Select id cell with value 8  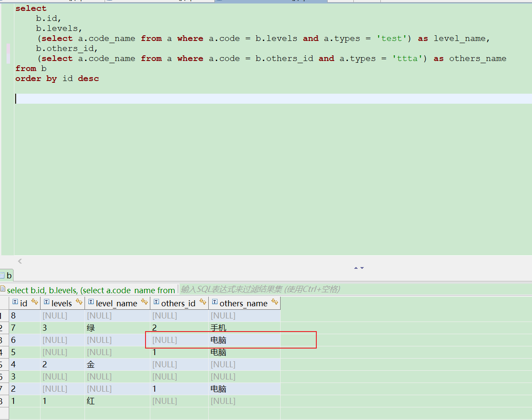pos(25,315)
